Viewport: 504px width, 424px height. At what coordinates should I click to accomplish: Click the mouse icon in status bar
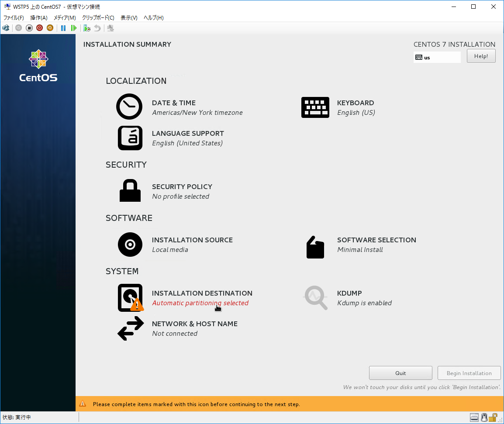pos(484,417)
